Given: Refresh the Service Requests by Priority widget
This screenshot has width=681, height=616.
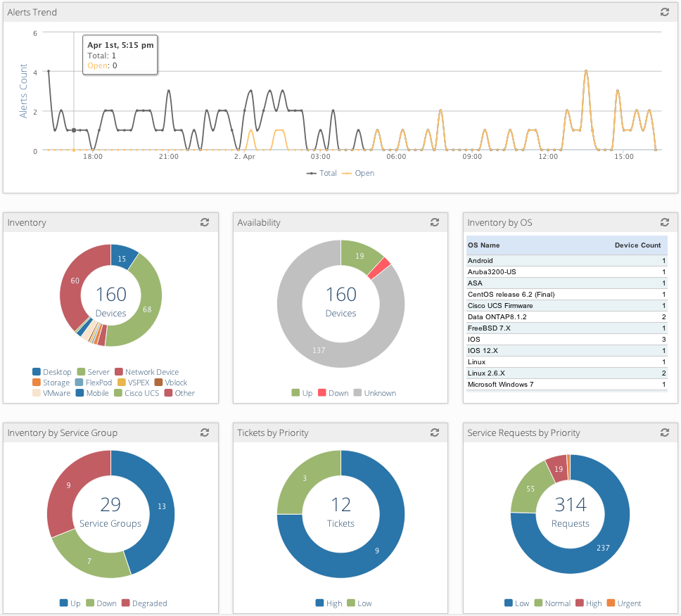Looking at the screenshot, I should click(x=664, y=432).
